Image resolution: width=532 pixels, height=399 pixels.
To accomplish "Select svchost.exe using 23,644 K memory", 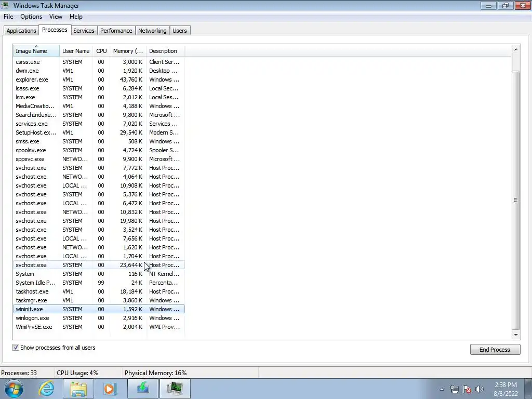I will [x=99, y=265].
